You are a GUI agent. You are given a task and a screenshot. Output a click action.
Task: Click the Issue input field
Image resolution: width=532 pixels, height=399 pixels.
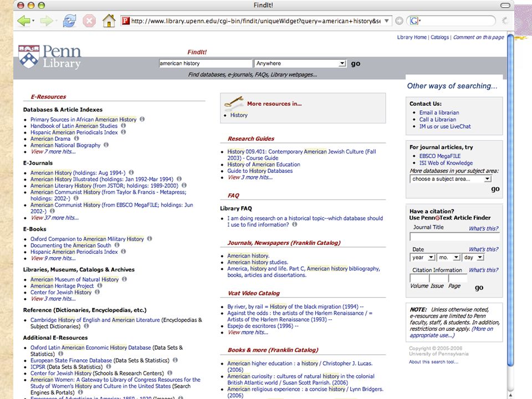coord(438,278)
